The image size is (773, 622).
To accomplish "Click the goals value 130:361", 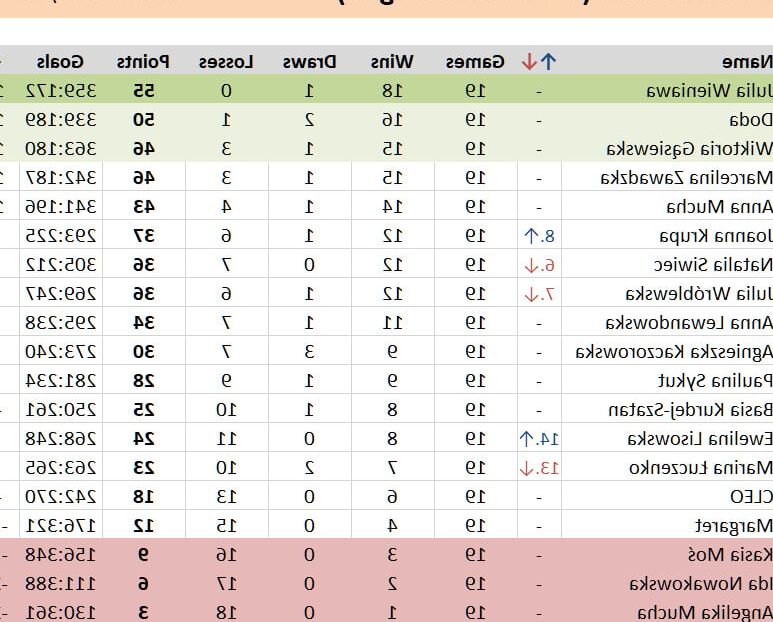I will (x=61, y=614).
